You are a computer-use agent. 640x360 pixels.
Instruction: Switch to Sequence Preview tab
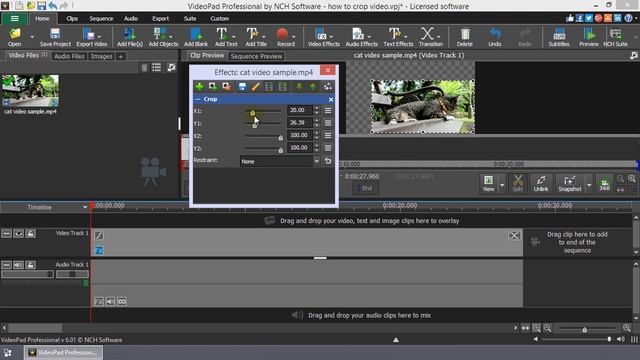pos(256,56)
